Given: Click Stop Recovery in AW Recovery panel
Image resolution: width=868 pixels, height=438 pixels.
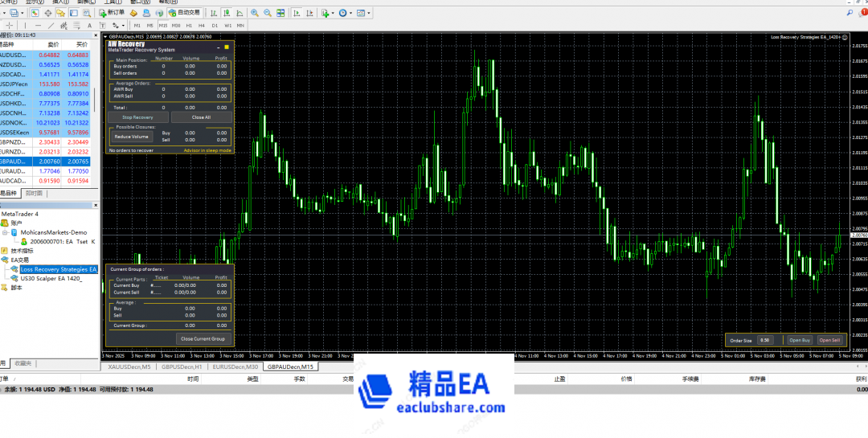Looking at the screenshot, I should 138,117.
